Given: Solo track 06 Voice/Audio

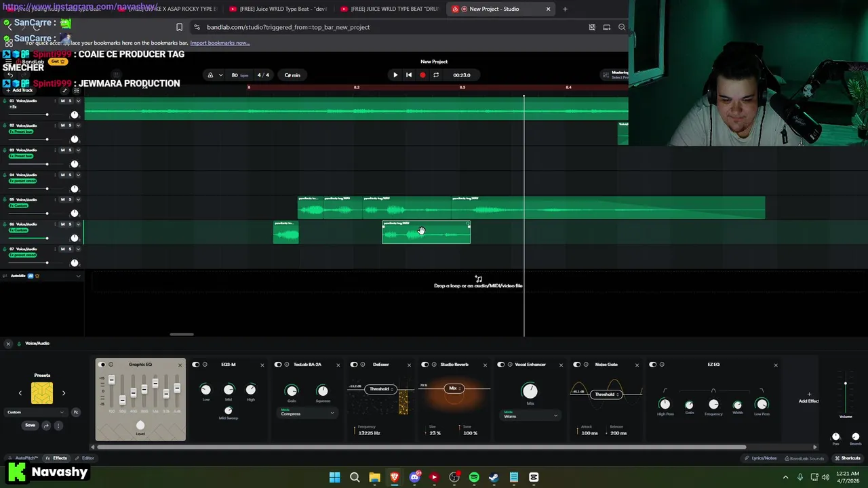Looking at the screenshot, I should [x=70, y=224].
